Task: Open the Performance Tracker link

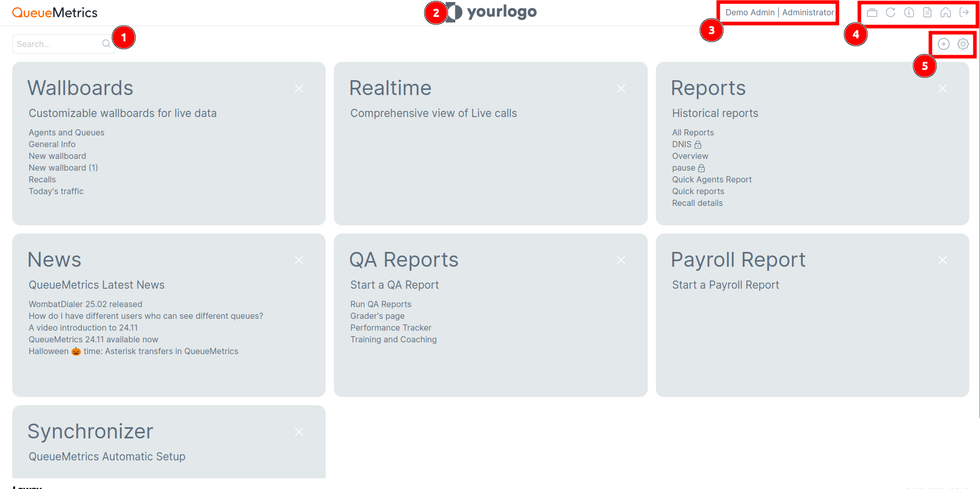Action: 391,328
